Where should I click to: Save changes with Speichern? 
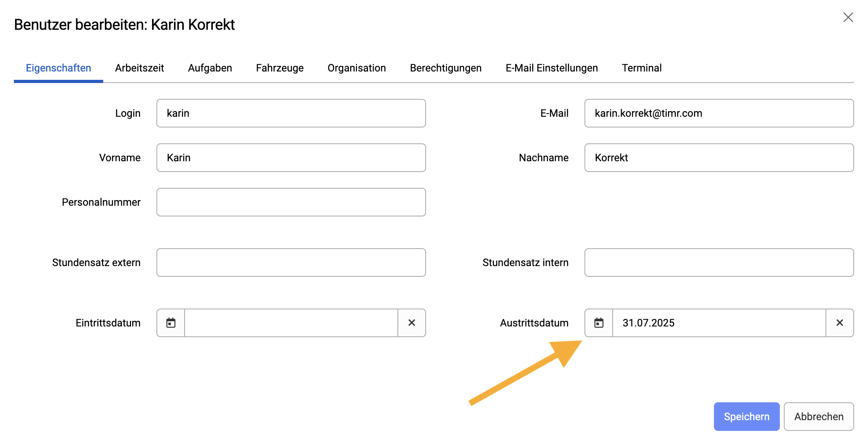pyautogui.click(x=746, y=417)
